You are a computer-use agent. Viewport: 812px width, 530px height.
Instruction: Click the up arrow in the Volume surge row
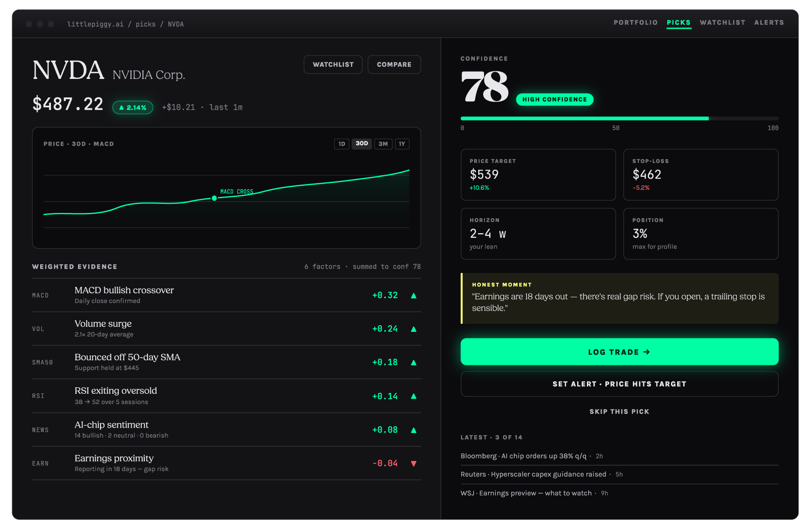coord(414,329)
